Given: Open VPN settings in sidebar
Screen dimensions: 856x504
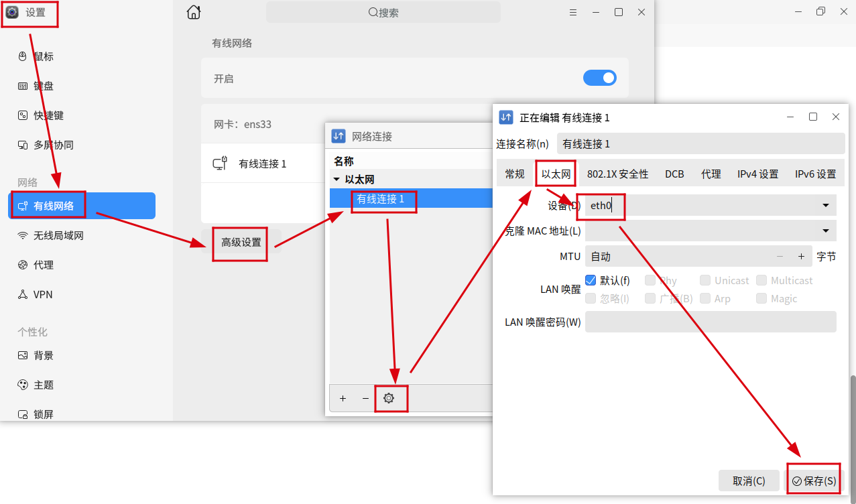Looking at the screenshot, I should (43, 294).
